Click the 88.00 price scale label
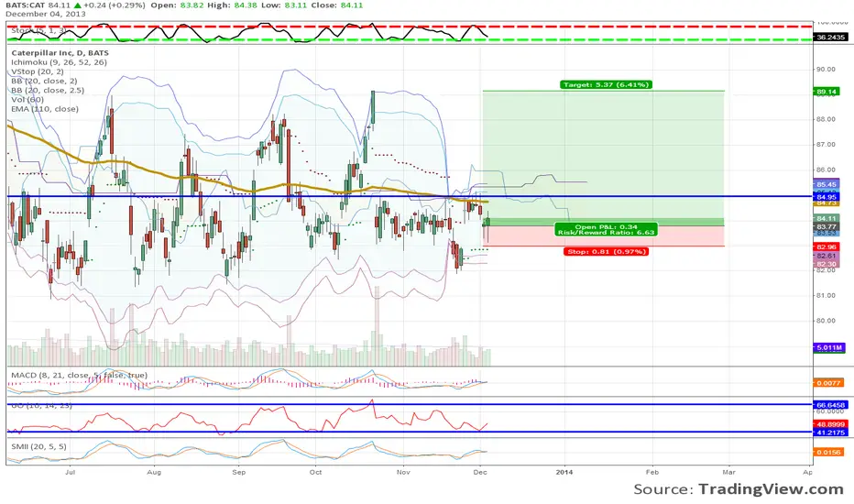 [825, 119]
